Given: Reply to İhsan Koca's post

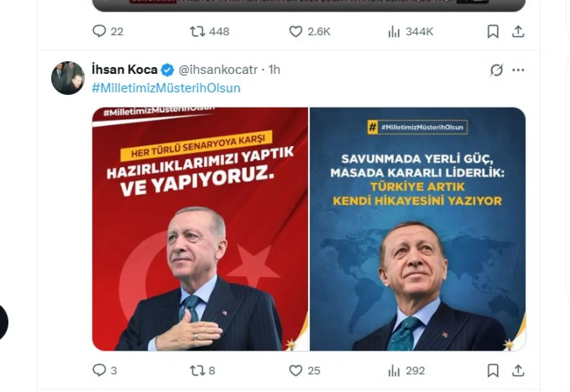Looking at the screenshot, I should point(105,370).
